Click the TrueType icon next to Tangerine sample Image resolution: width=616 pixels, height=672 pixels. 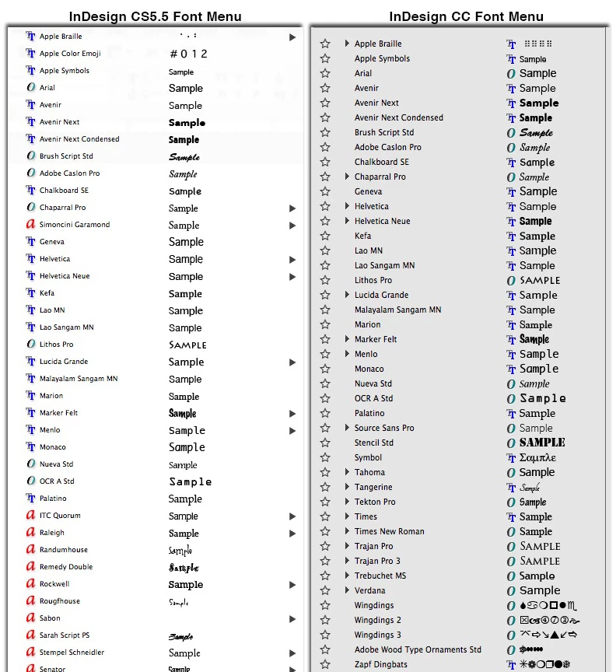pos(511,488)
